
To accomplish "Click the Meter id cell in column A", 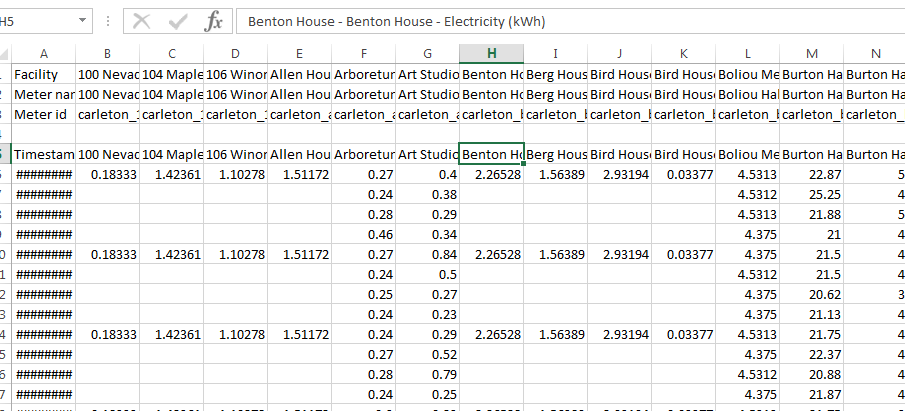I will (x=43, y=114).
